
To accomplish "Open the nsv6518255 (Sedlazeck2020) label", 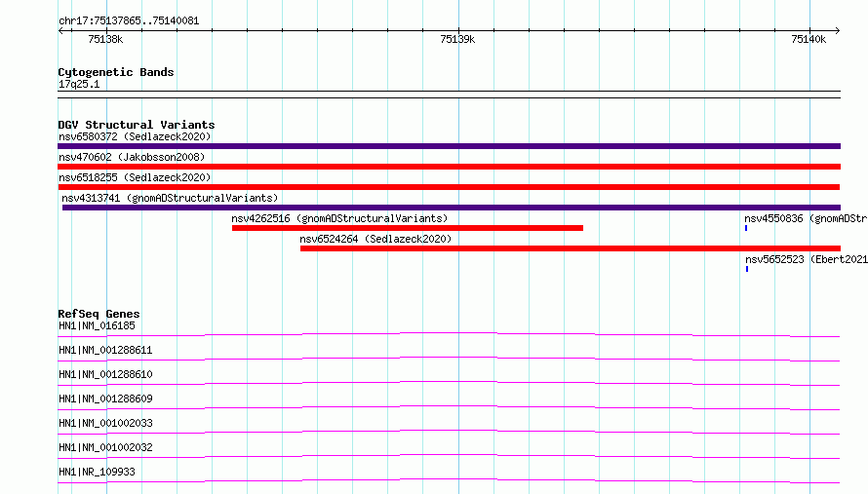I will point(135,177).
